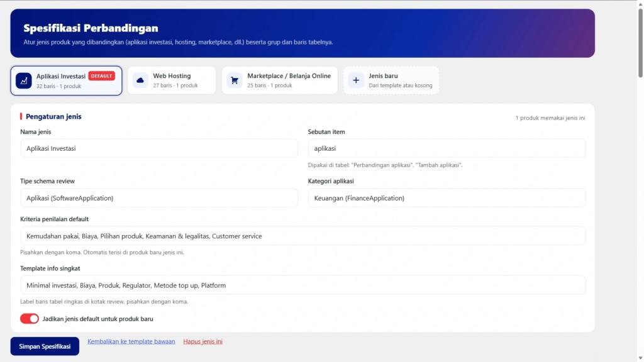Click the Pengaturan jenis heading
Screen dimensions: 644x362
[x=54, y=116]
